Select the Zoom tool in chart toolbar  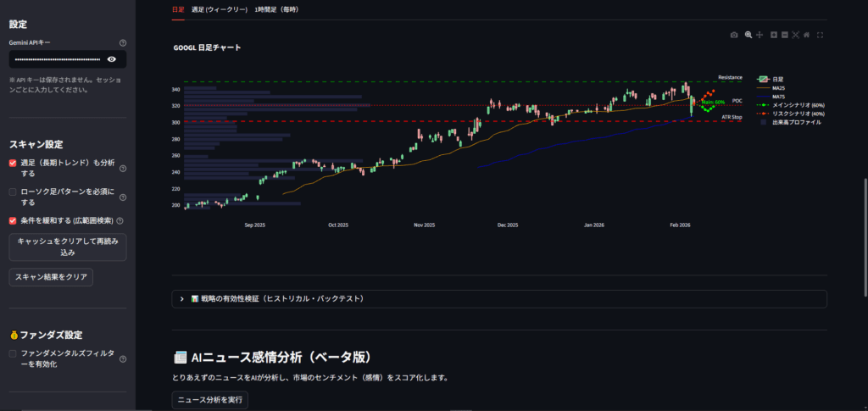coord(748,35)
